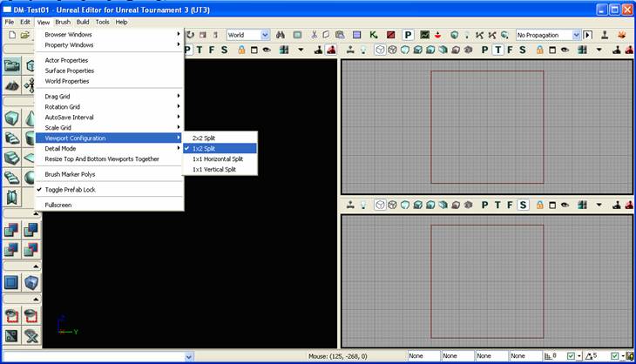Click the Add Volume icon

[31, 282]
